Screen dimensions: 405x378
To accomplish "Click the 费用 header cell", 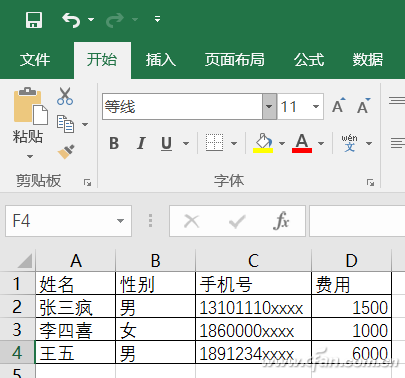I will click(351, 283).
